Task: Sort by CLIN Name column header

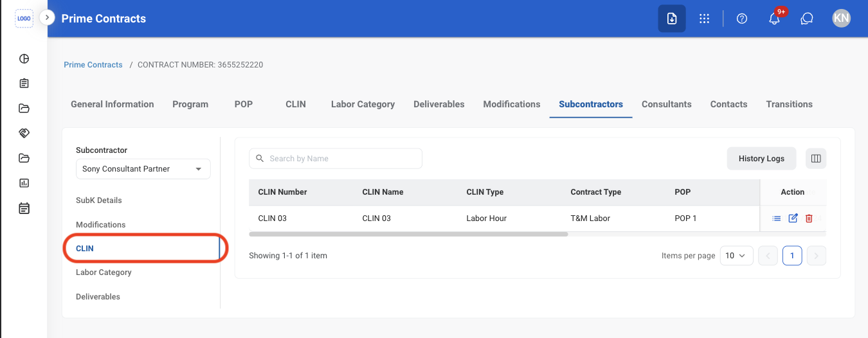Action: point(383,192)
